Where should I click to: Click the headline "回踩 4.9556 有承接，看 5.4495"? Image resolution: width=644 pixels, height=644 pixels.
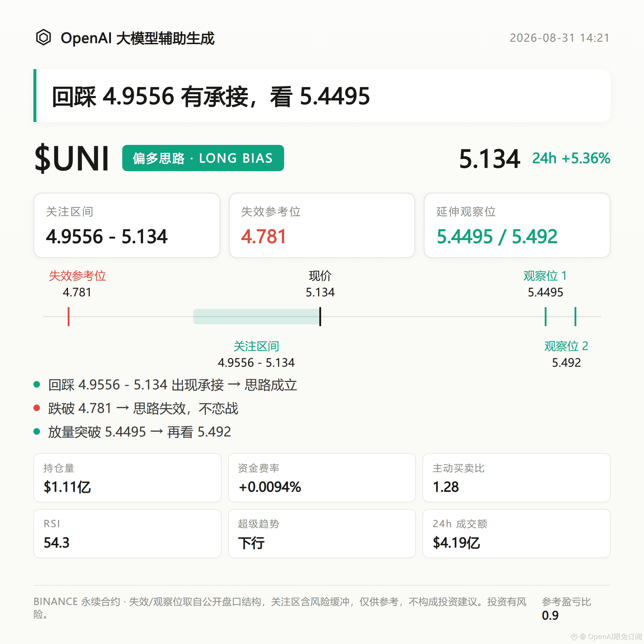click(x=211, y=96)
